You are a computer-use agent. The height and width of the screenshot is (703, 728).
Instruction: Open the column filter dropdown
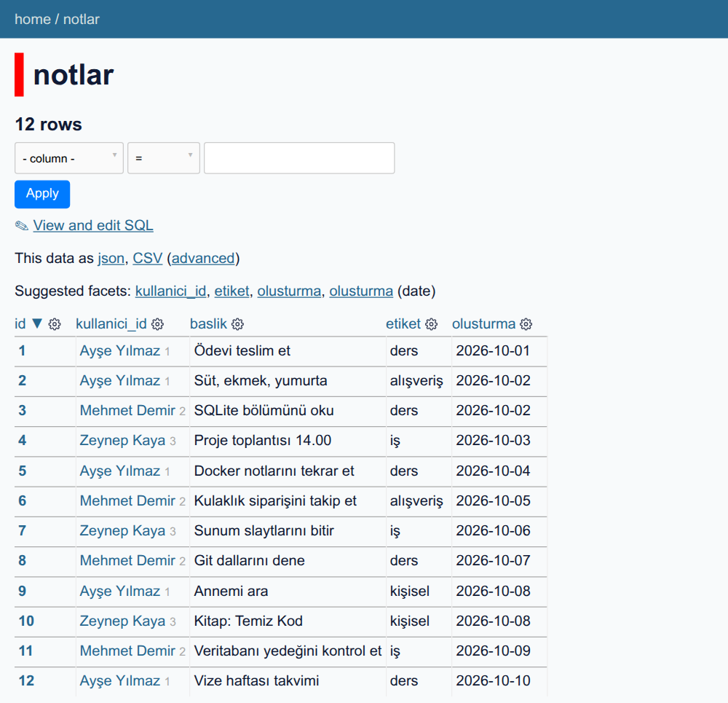click(x=69, y=158)
